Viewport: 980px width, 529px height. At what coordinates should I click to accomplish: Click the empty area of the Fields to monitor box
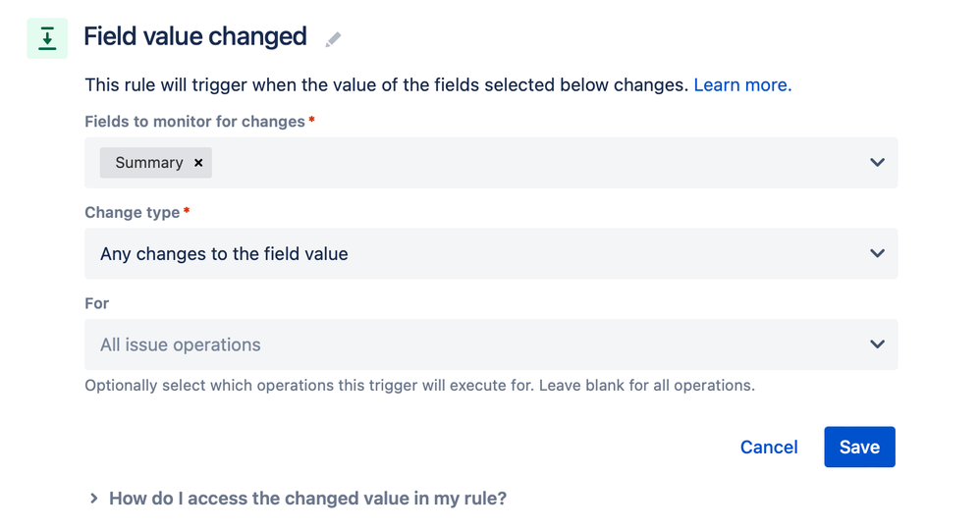click(537, 162)
